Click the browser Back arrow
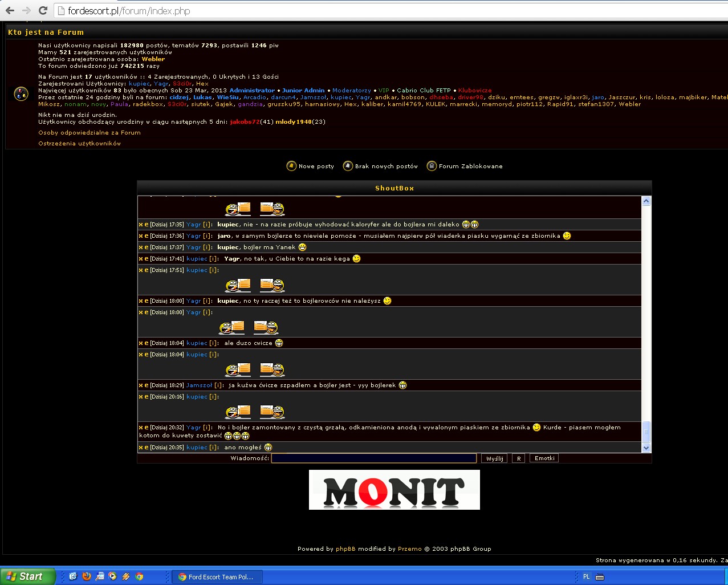This screenshot has width=728, height=585. point(10,11)
